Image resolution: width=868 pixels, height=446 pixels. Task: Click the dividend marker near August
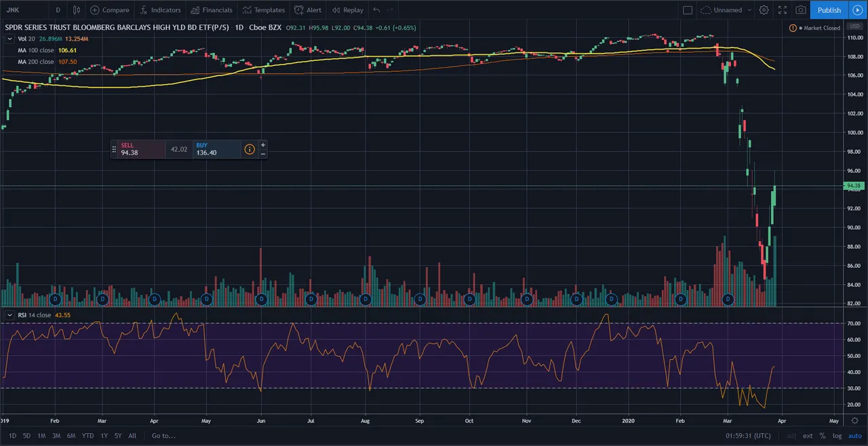click(365, 299)
